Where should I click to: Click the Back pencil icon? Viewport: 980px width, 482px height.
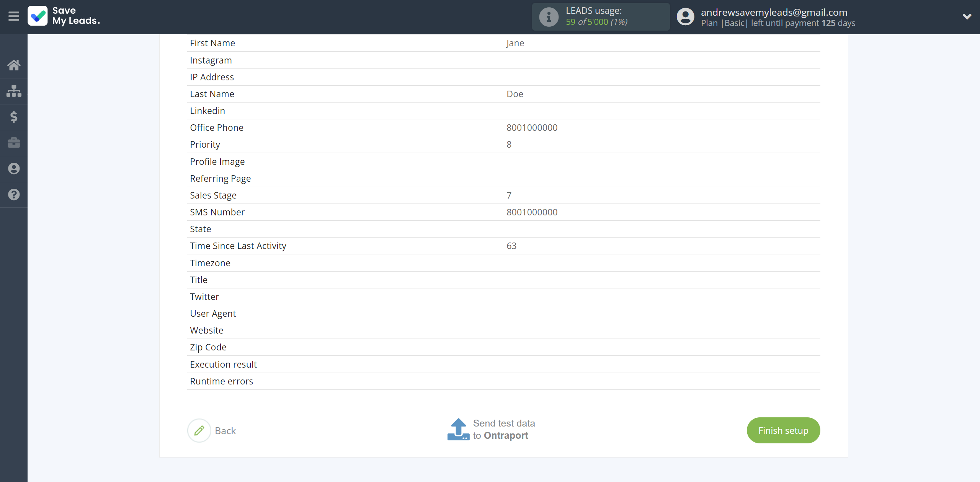tap(199, 430)
